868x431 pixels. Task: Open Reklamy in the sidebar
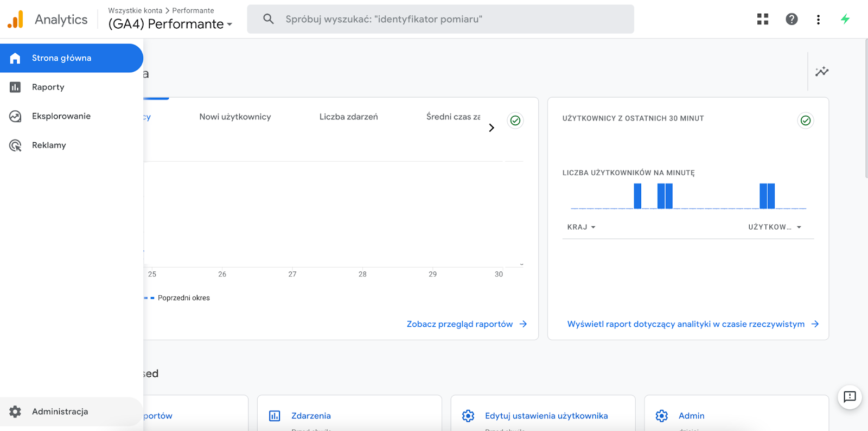click(72, 145)
